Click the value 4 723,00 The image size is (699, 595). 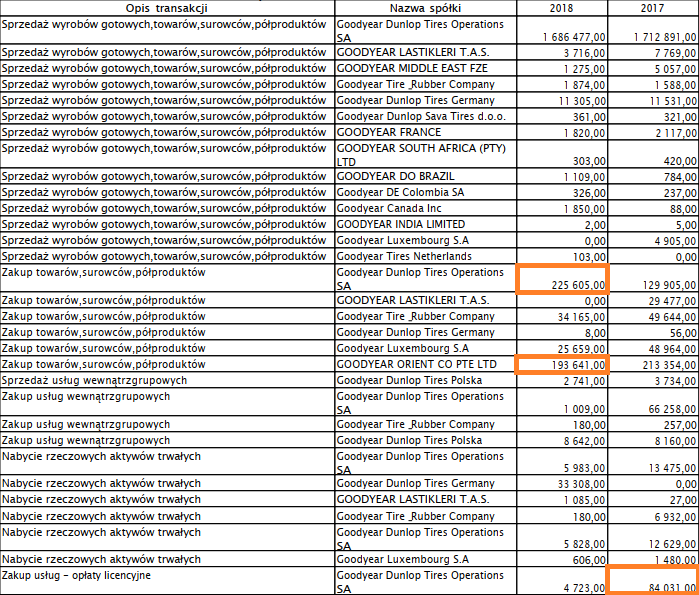(584, 588)
